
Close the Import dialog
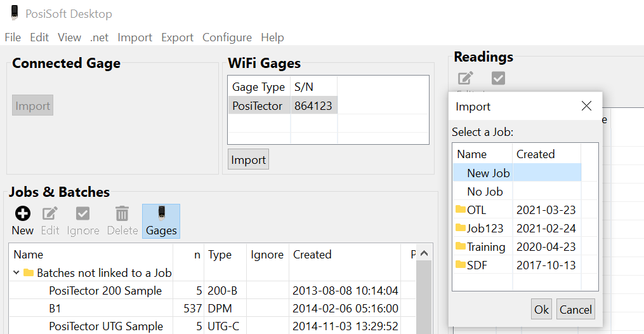(586, 106)
